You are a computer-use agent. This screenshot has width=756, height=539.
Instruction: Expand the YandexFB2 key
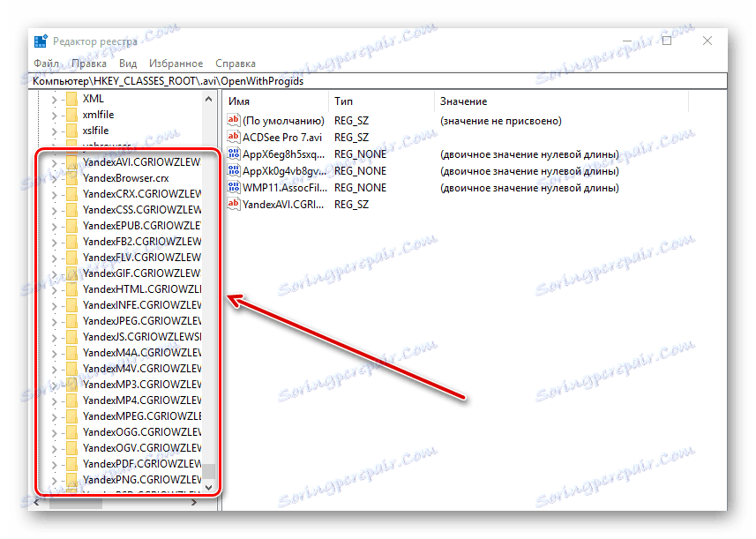point(54,243)
